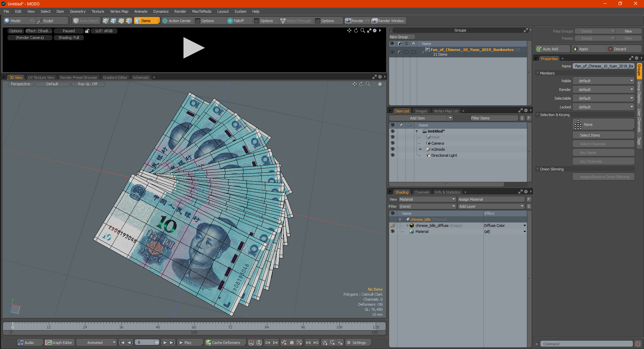The width and height of the screenshot is (644, 349).
Task: Start preview render play triangle
Action: [x=193, y=48]
